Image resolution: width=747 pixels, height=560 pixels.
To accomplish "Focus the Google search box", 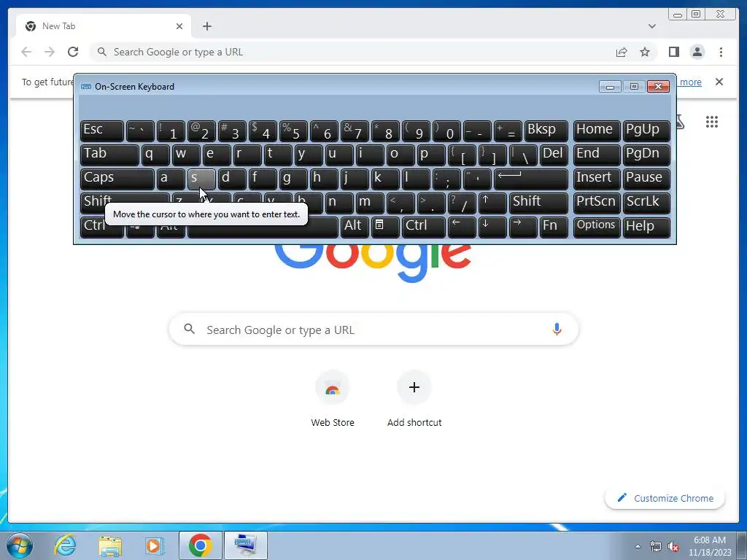I will tap(373, 330).
